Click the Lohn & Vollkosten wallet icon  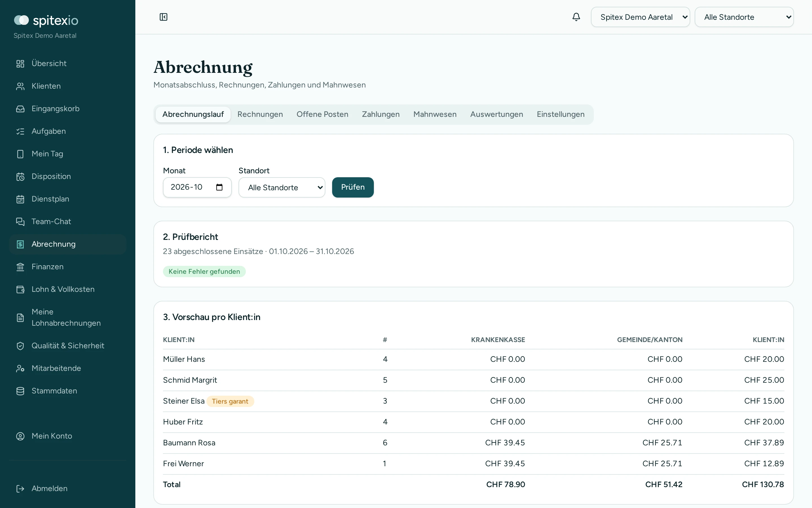click(x=20, y=289)
